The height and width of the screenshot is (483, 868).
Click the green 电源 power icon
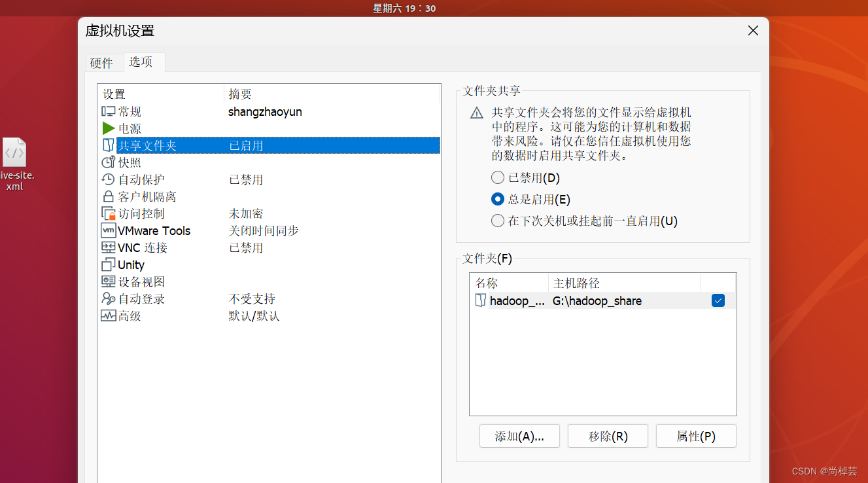(x=109, y=129)
